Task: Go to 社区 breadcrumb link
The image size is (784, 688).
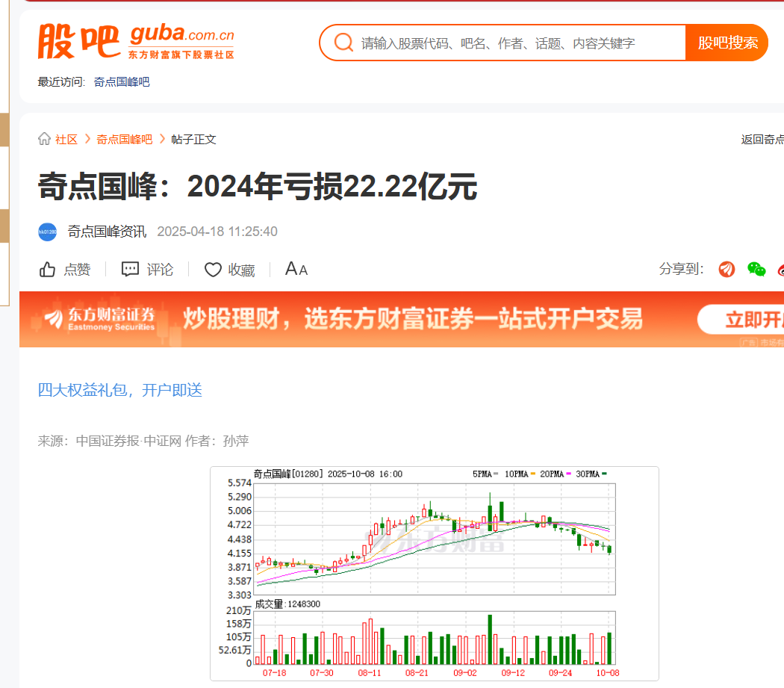Action: [66, 139]
